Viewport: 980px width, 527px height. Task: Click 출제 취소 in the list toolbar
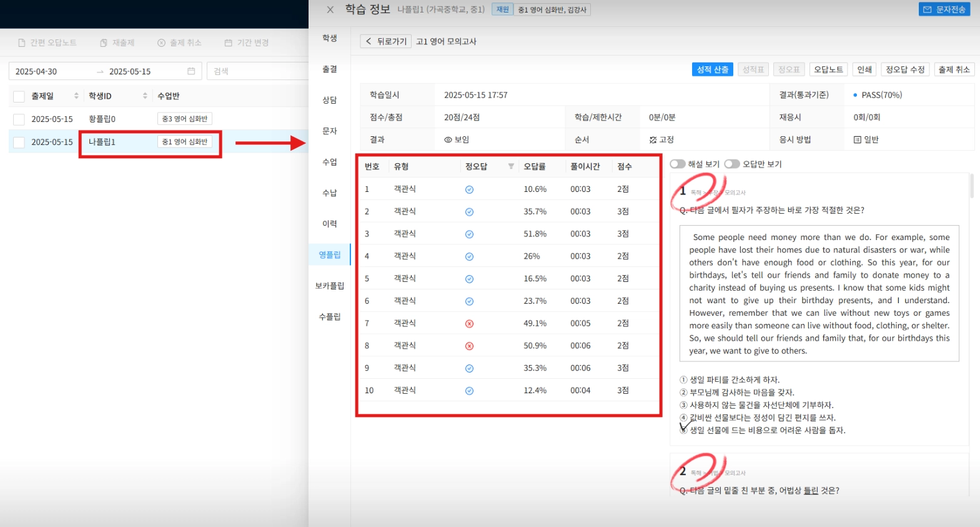tap(179, 43)
